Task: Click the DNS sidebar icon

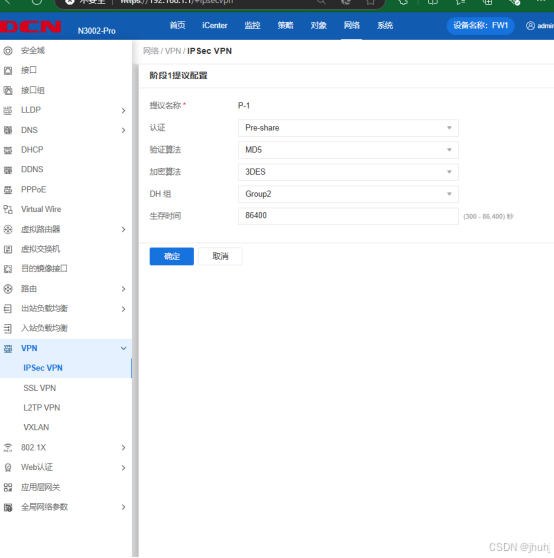Action: [8, 130]
